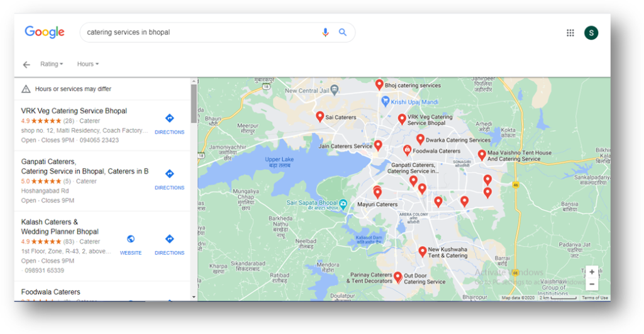Viewport: 644px width, 334px height.
Task: Click the blue search magnifier icon
Action: [x=343, y=33]
